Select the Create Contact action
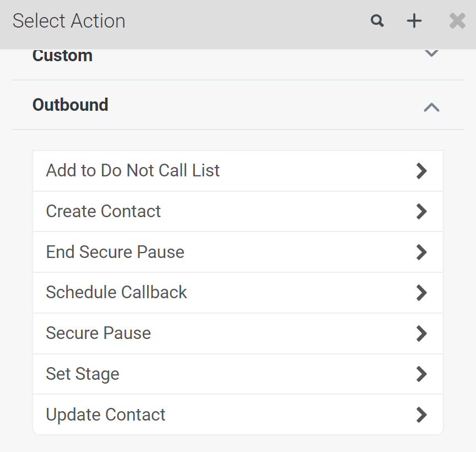This screenshot has width=476, height=452. coord(104,211)
